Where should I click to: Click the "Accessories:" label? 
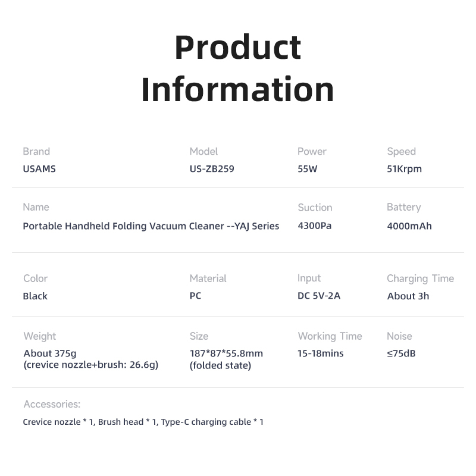click(x=52, y=405)
